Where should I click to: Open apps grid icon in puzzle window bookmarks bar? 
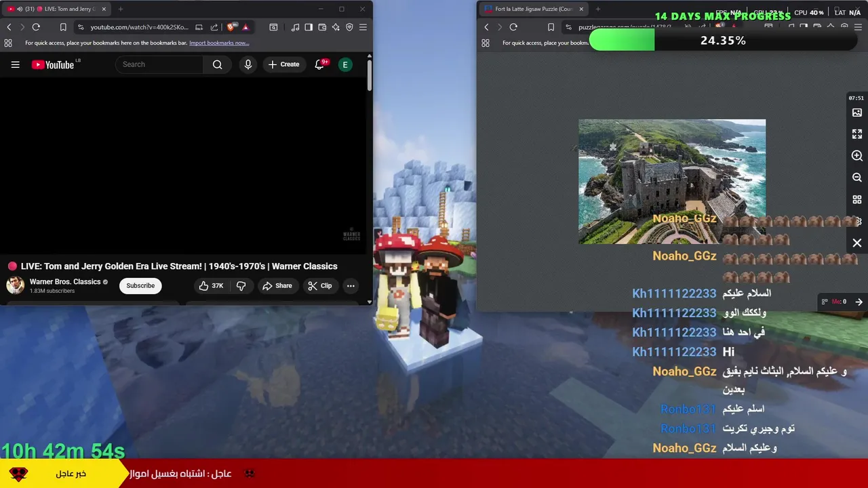tap(486, 43)
